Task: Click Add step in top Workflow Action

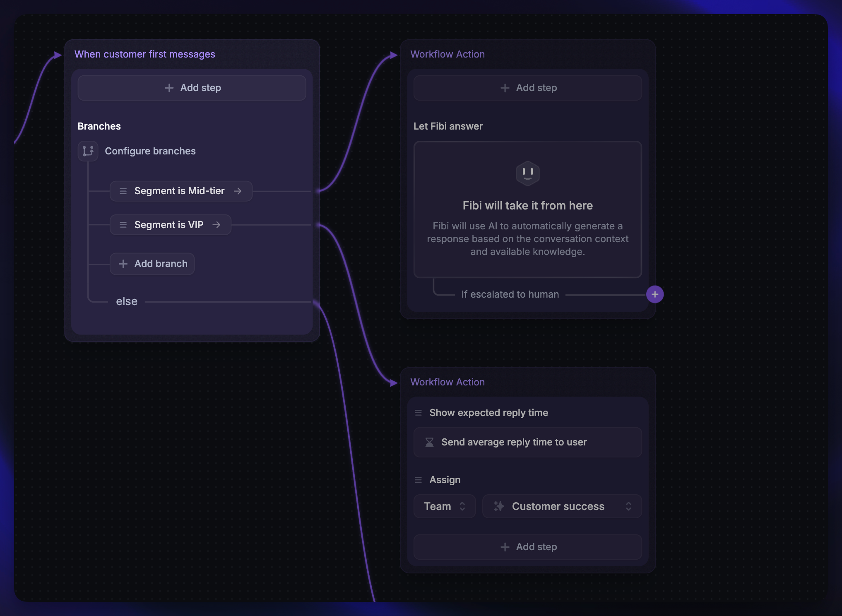Action: [528, 88]
